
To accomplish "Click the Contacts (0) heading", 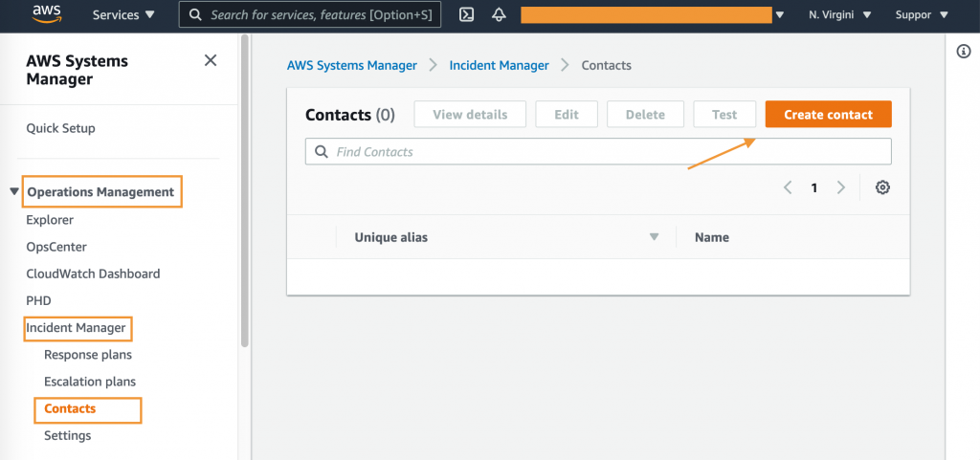I will (x=350, y=115).
